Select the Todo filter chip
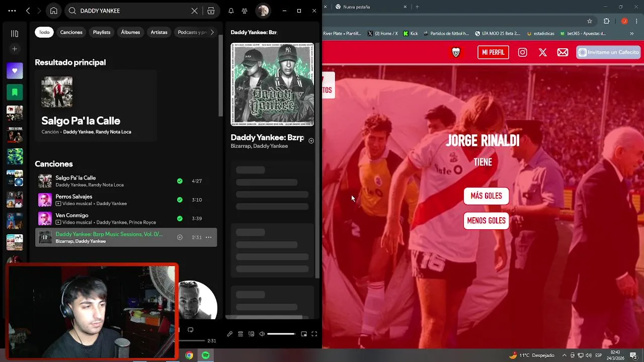644x362 pixels. [x=44, y=32]
